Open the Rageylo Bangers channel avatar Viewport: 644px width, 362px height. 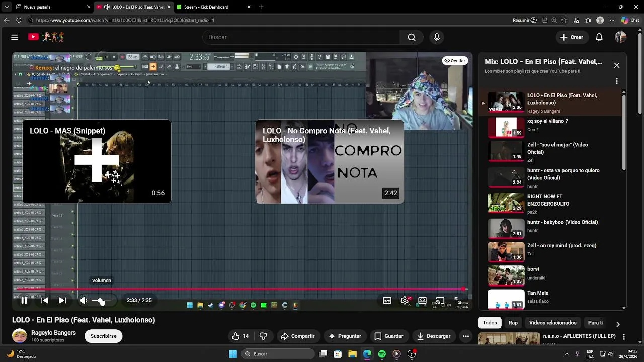coord(20,336)
